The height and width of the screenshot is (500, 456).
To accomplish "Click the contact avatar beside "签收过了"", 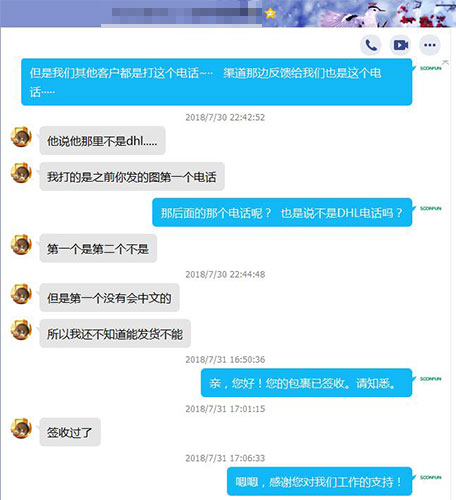I will [21, 428].
